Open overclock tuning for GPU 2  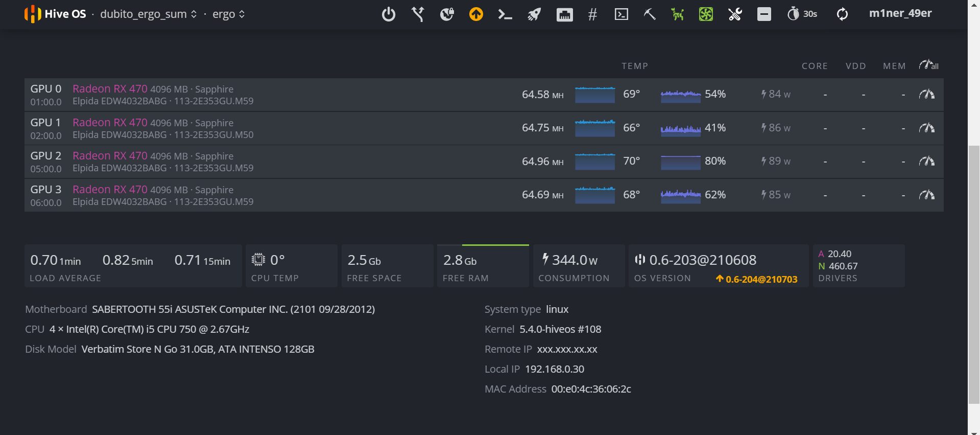point(926,162)
